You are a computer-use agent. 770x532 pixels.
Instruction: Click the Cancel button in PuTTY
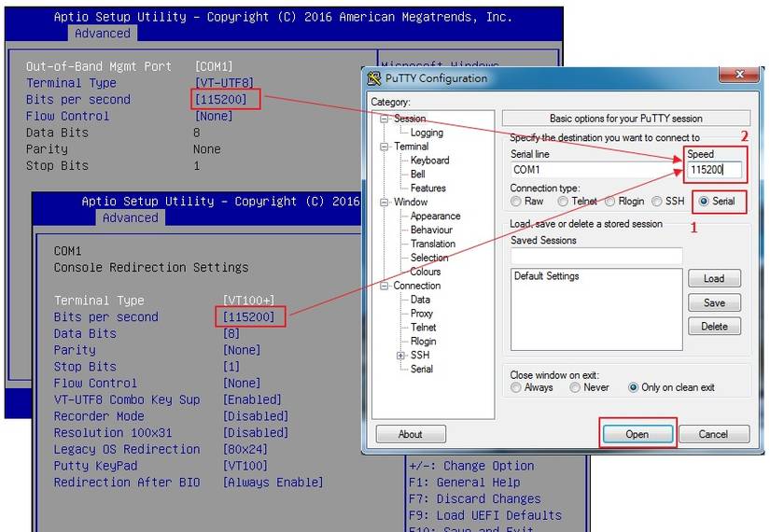[713, 434]
